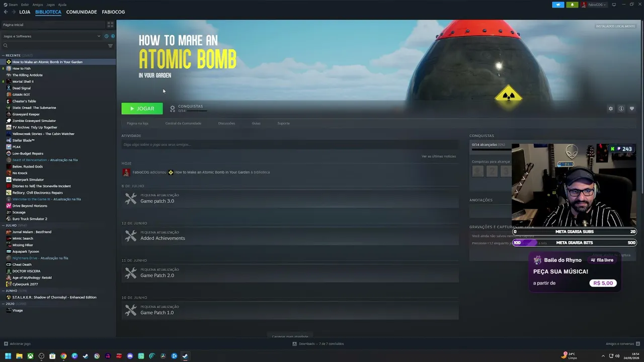Open the Windows Start button
Screen dimensions: 644x362
(x=8, y=356)
